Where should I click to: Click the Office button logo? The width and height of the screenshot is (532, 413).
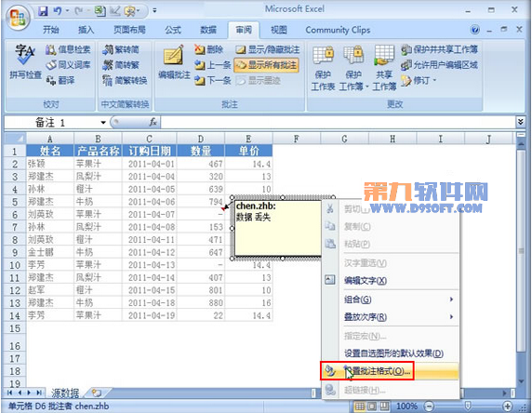pos(18,18)
